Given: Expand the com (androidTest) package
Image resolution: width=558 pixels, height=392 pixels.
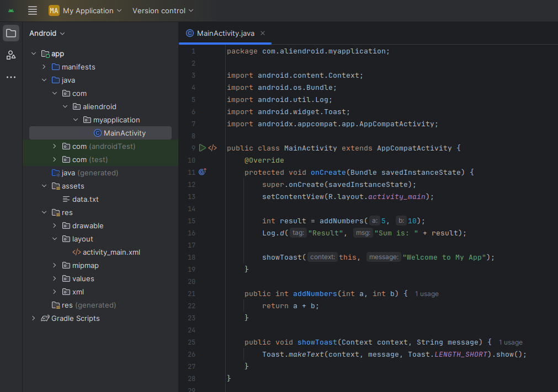Looking at the screenshot, I should (55, 147).
